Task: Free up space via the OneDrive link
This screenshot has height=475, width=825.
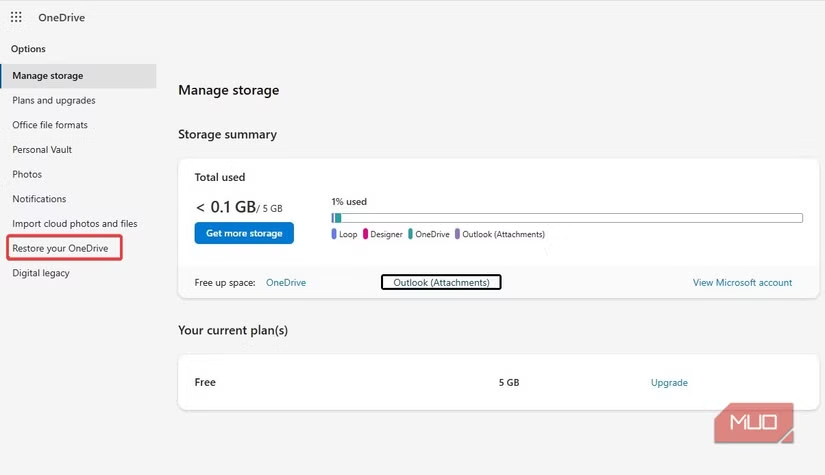Action: (286, 283)
